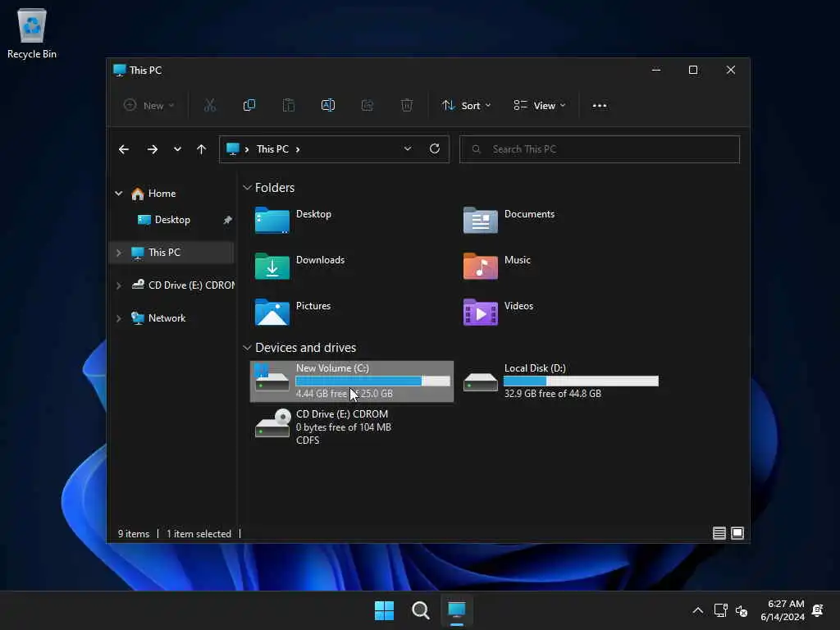The height and width of the screenshot is (630, 840).
Task: Select the Videos folder icon
Action: 480,312
